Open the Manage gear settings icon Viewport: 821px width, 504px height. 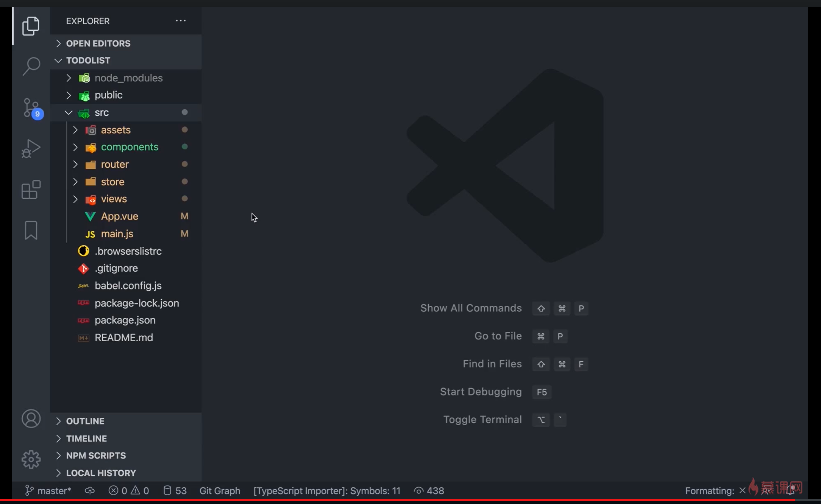click(31, 459)
